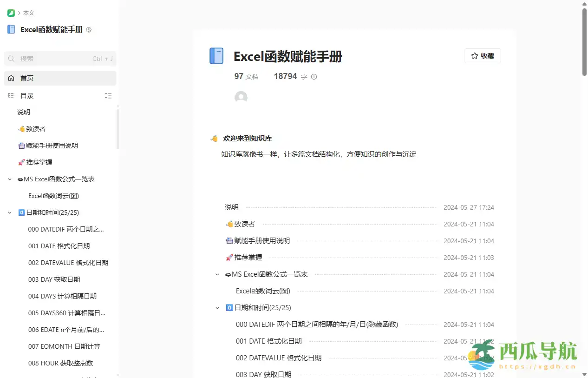Switch to the 首页 sidebar tab
Image resolution: width=588 pixels, height=378 pixels.
click(x=26, y=78)
